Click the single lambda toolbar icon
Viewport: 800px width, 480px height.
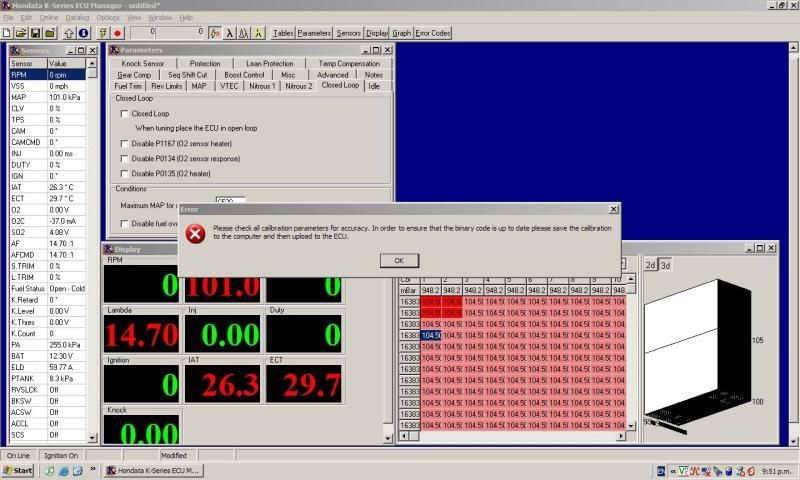pyautogui.click(x=229, y=33)
